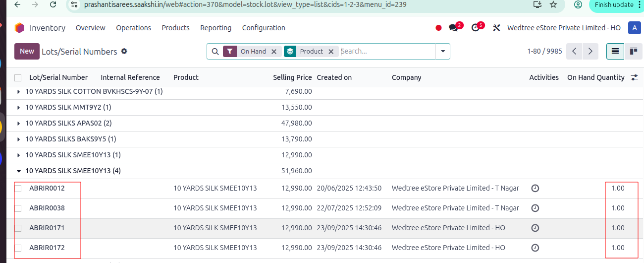Select the list view icon

coord(615,51)
